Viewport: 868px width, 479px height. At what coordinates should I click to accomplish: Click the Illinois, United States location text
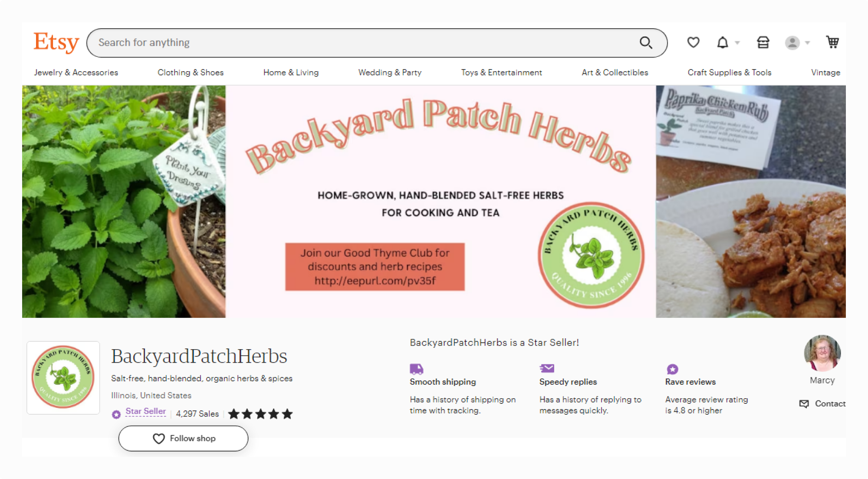pos(151,396)
